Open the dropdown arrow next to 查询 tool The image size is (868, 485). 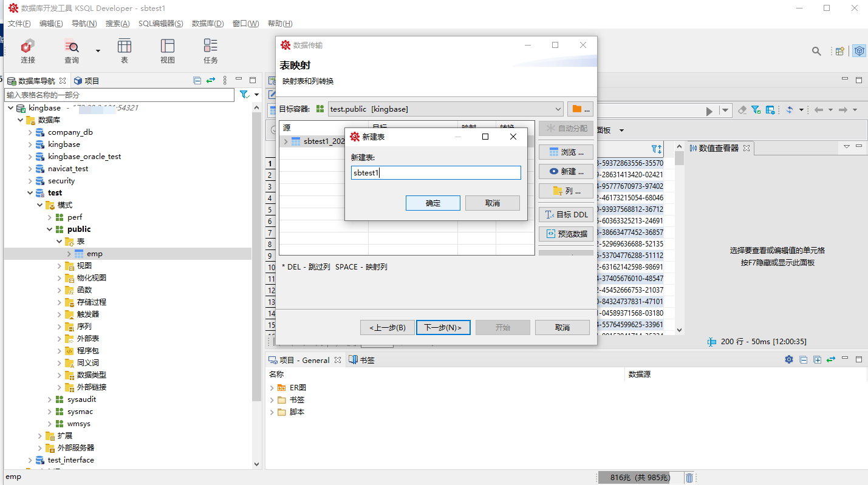click(98, 51)
